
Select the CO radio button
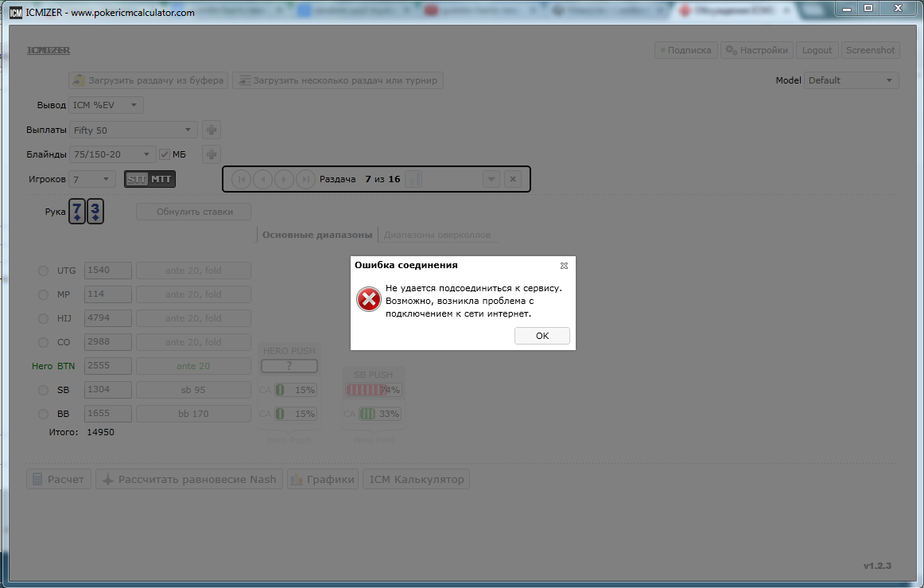point(43,342)
